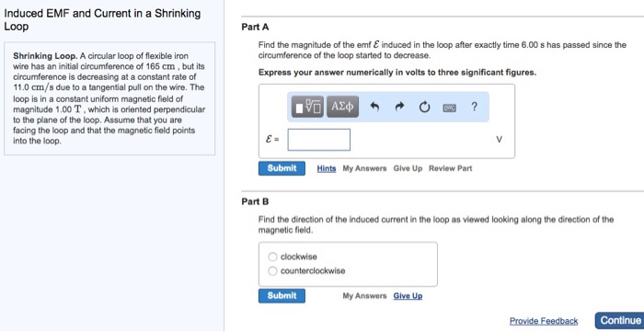Screen dimensions: 644x332
Task: Open Review Part link
Action: 451,168
